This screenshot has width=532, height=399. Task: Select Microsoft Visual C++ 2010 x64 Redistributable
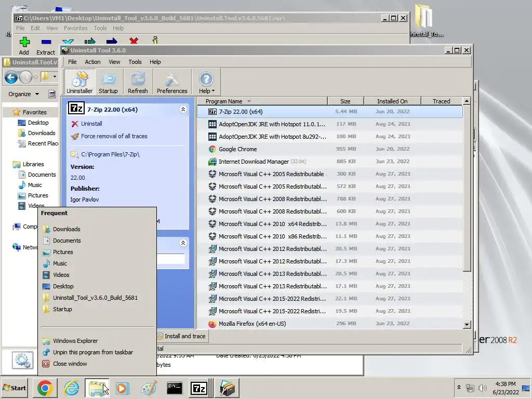[329, 224]
